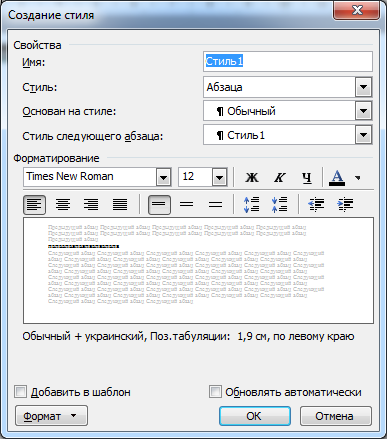The image size is (387, 439).
Task: Click the style preview pane
Action: tap(198, 270)
